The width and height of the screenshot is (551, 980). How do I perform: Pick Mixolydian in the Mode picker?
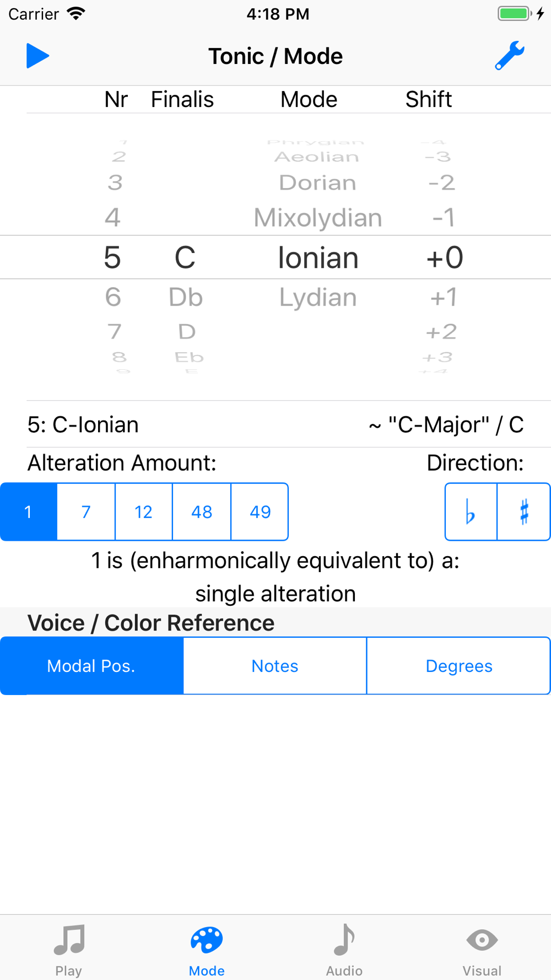[x=318, y=218]
